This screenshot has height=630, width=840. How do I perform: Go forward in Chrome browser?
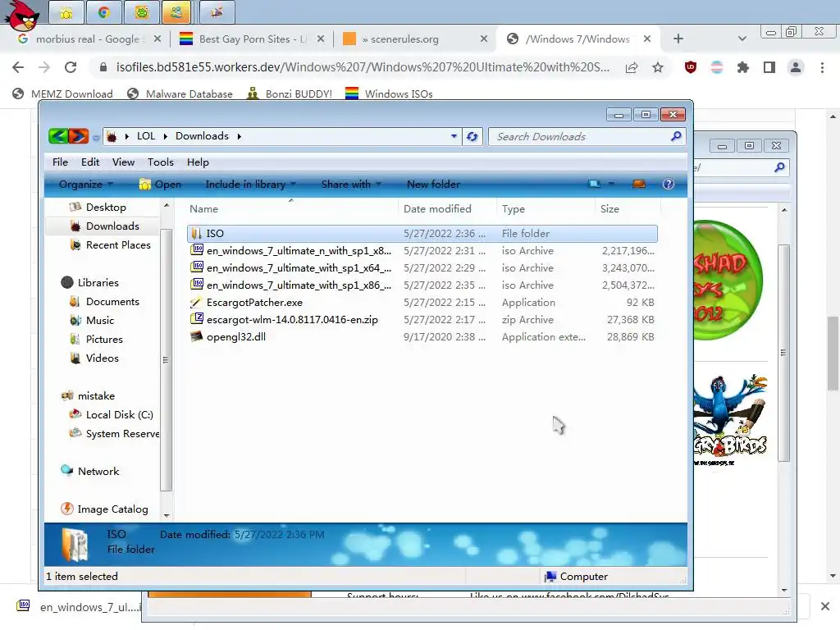[x=44, y=67]
